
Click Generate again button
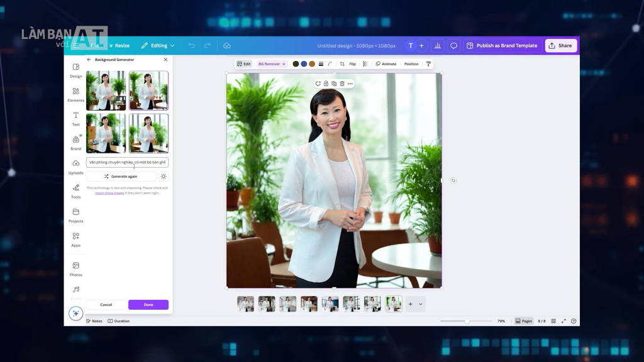tap(121, 177)
